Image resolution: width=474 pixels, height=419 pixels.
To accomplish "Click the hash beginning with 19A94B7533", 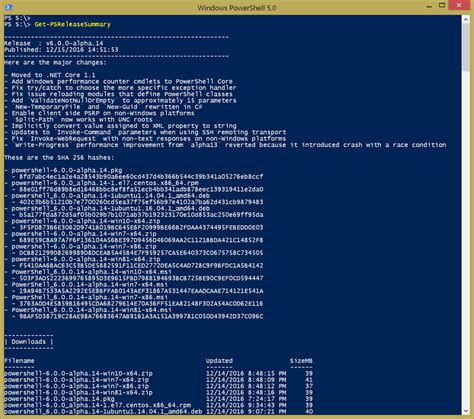I will pos(141,291).
